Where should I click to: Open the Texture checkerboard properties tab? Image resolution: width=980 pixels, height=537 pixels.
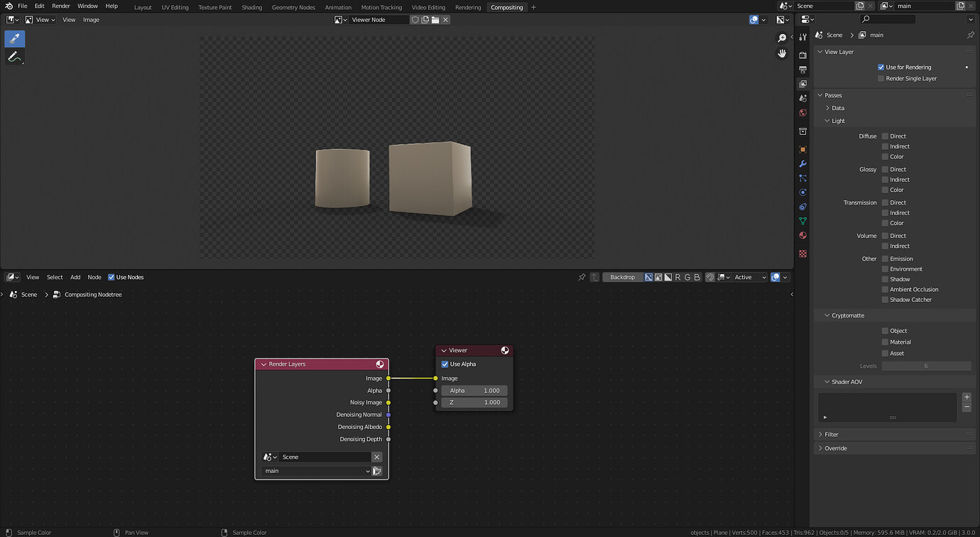(802, 254)
